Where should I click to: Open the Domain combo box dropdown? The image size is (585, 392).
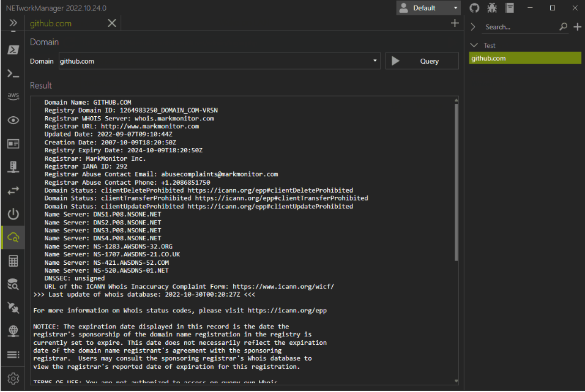374,61
